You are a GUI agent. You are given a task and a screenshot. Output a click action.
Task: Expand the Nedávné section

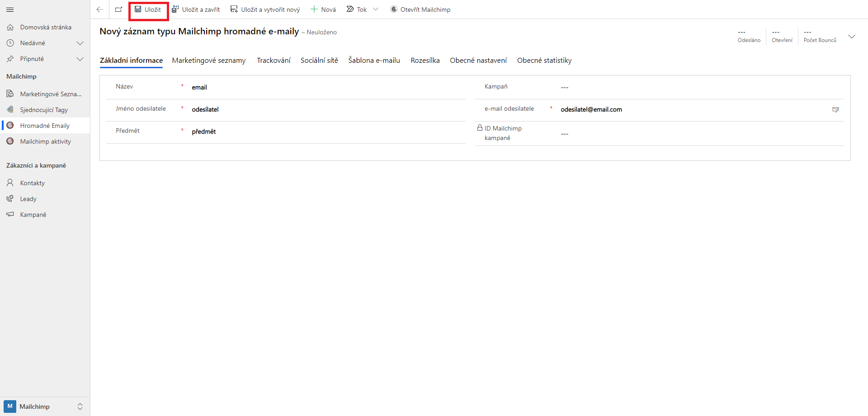[80, 43]
